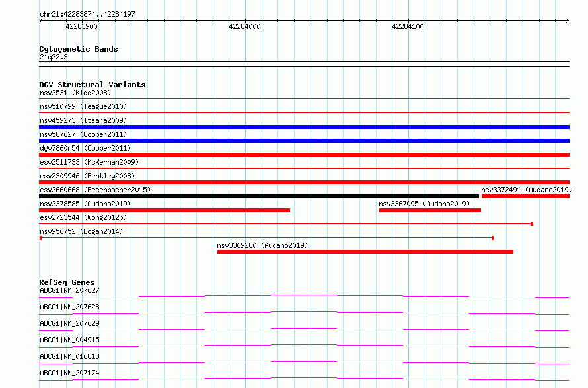Viewport: 588px width, 388px height.
Task: Click the nsv587627 (Cooper2011) label
Action: 83,134
